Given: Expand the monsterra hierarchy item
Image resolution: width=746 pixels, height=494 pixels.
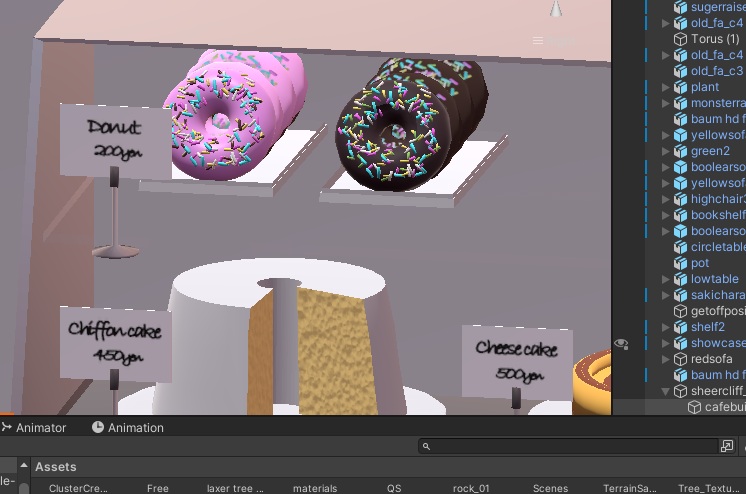Looking at the screenshot, I should [x=667, y=103].
